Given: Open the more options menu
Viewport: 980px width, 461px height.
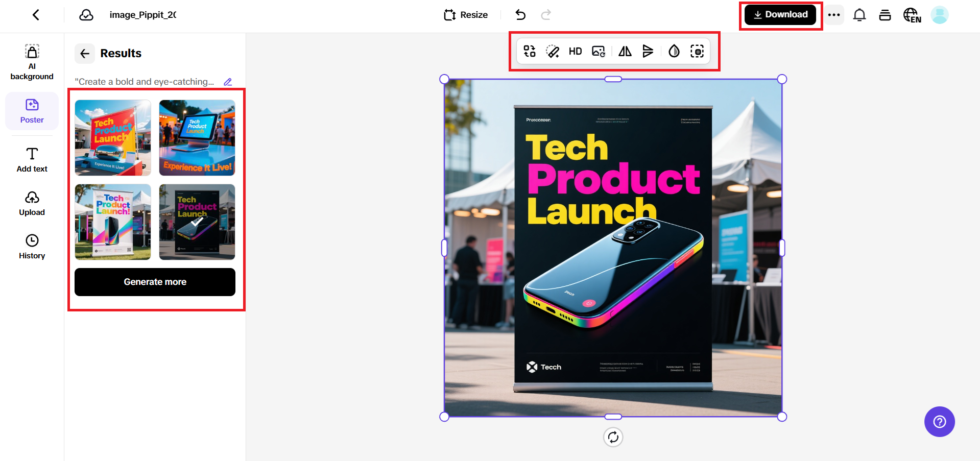Looking at the screenshot, I should (x=834, y=15).
